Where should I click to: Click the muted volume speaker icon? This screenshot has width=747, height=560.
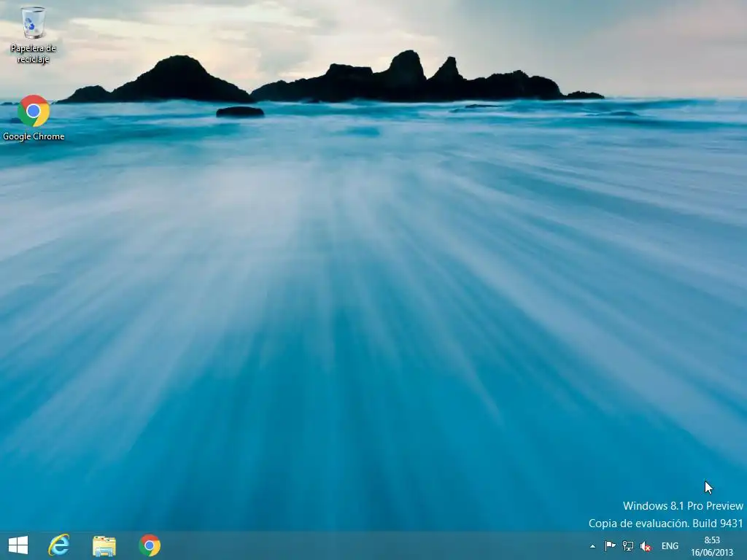tap(646, 546)
